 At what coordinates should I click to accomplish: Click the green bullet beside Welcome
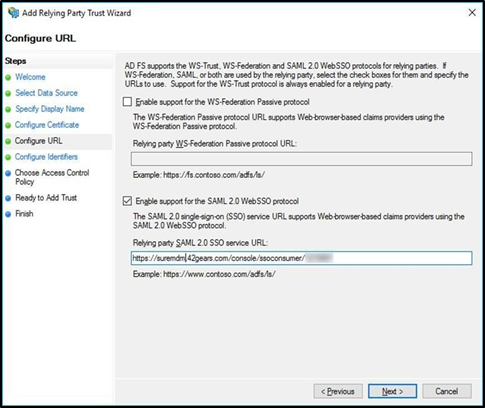tap(8, 78)
